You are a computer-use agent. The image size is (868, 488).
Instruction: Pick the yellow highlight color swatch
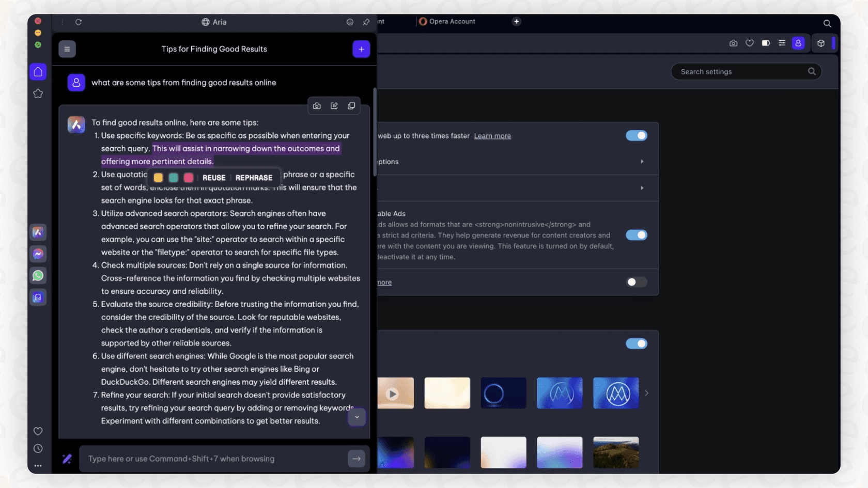point(158,177)
